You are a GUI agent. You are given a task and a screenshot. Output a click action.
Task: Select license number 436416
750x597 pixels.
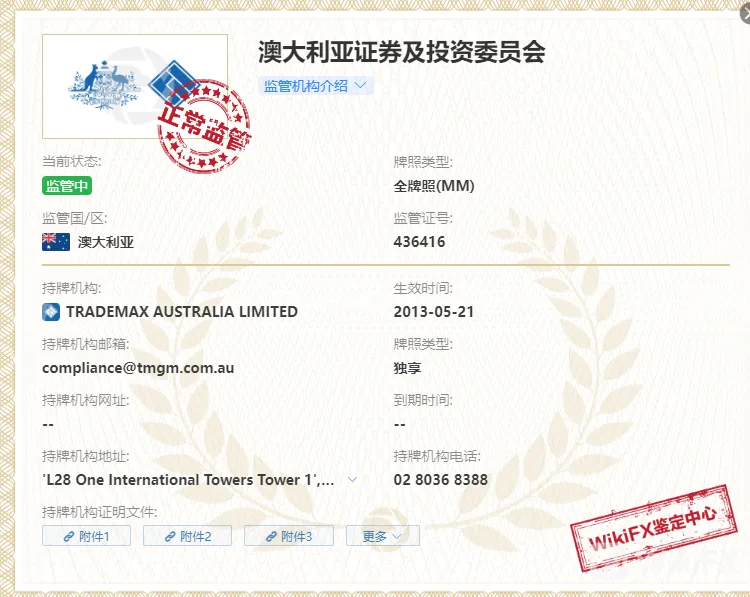(419, 242)
